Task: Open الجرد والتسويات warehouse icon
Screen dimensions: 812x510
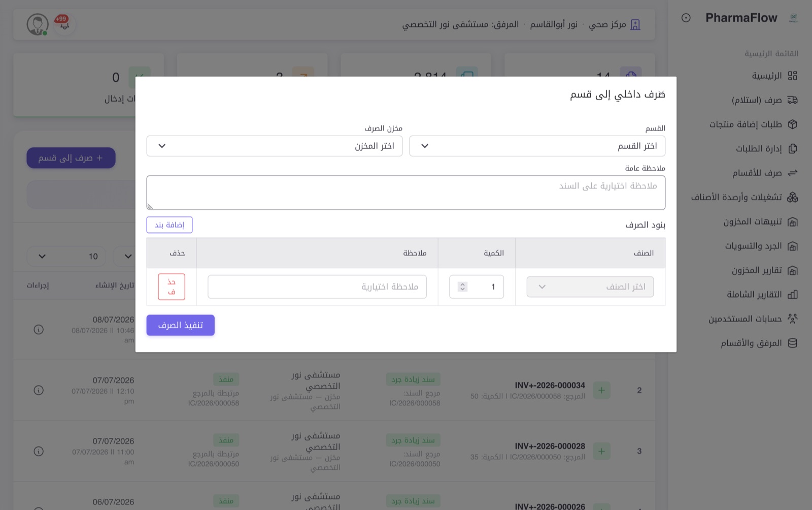Action: click(792, 246)
